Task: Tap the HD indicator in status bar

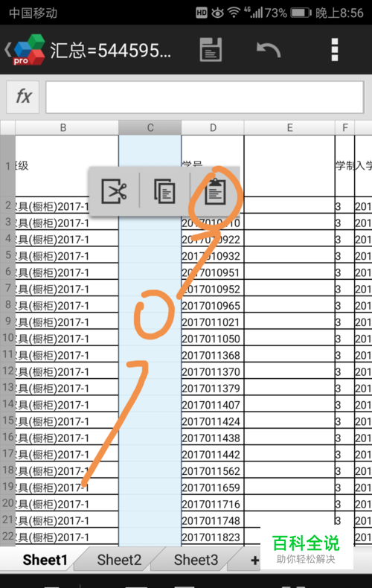Action: coord(202,13)
